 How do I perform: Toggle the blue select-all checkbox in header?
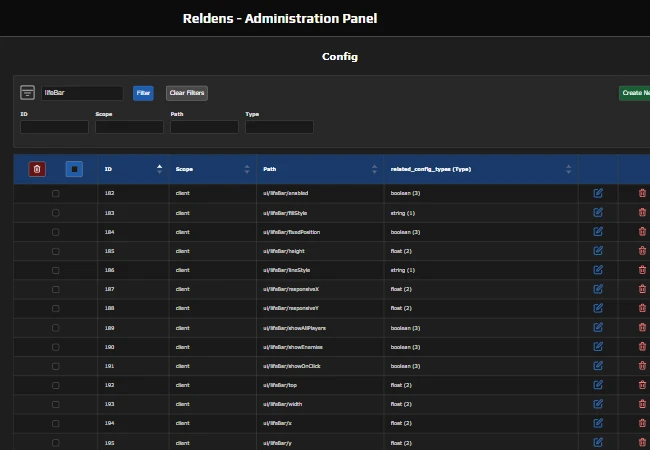point(74,169)
